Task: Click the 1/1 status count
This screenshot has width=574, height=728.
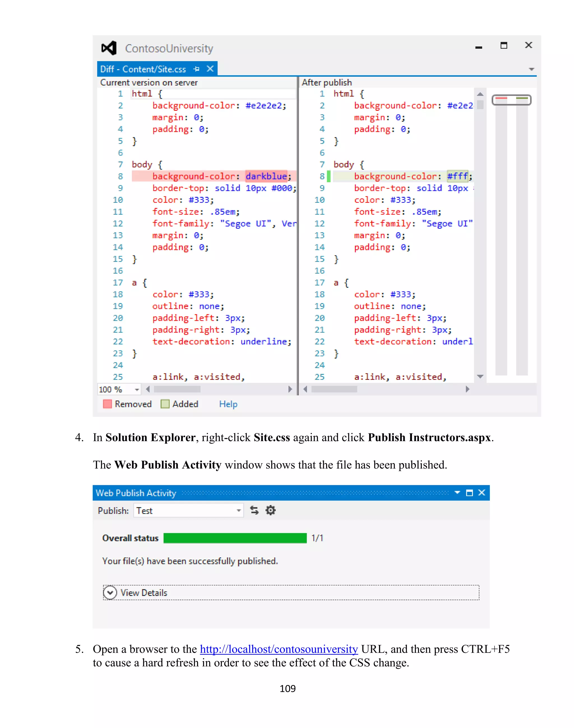Action: click(317, 538)
